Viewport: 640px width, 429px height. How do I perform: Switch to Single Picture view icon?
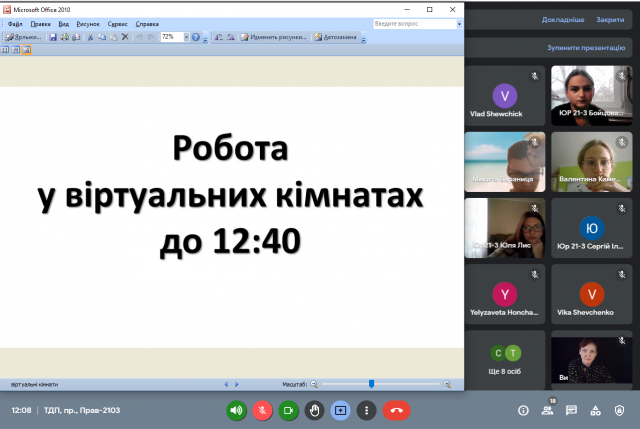(27, 50)
